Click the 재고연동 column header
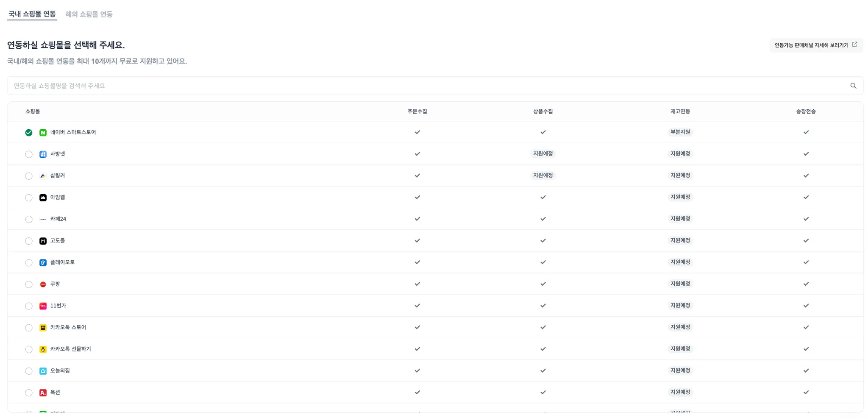This screenshot has width=868, height=418. 680,111
